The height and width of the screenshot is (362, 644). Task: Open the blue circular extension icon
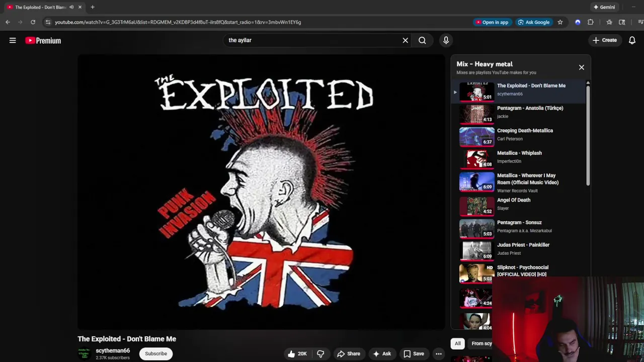578,22
